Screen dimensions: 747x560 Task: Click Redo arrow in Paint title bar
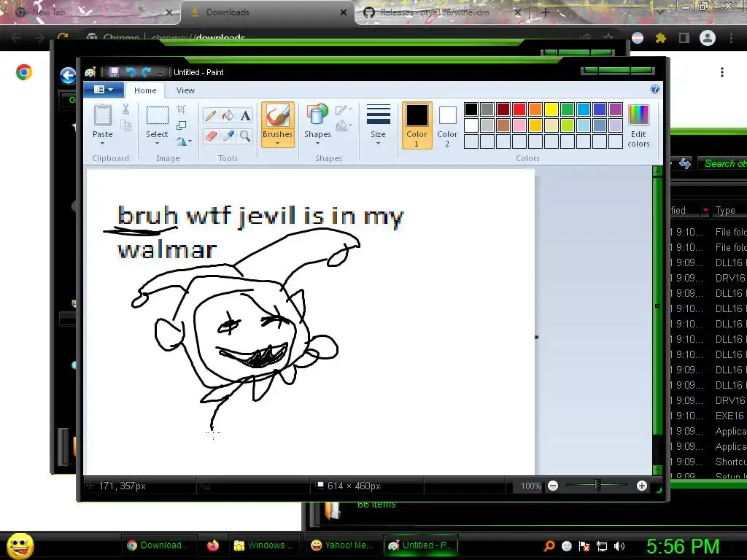146,72
